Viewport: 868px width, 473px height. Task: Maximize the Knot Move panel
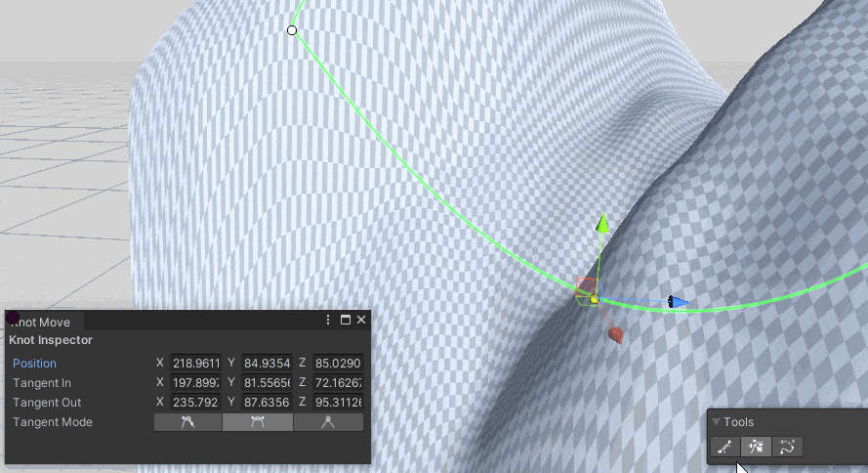point(345,320)
